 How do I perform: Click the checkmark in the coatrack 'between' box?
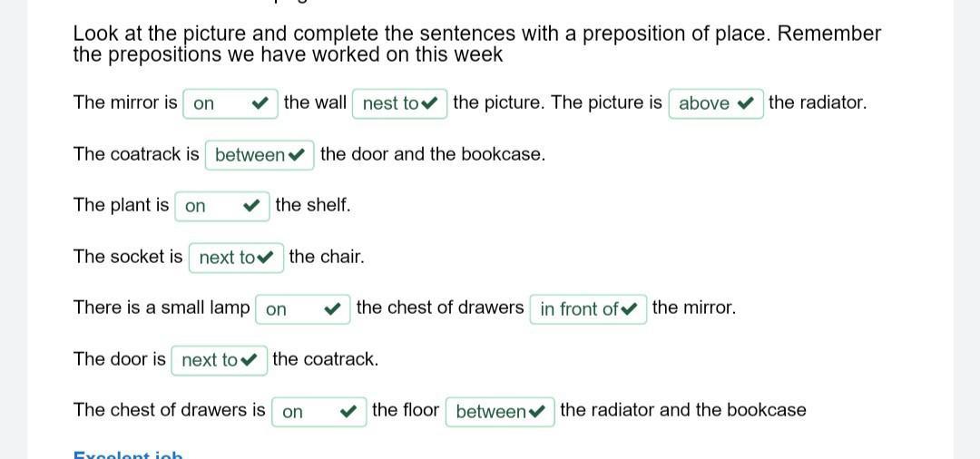296,155
